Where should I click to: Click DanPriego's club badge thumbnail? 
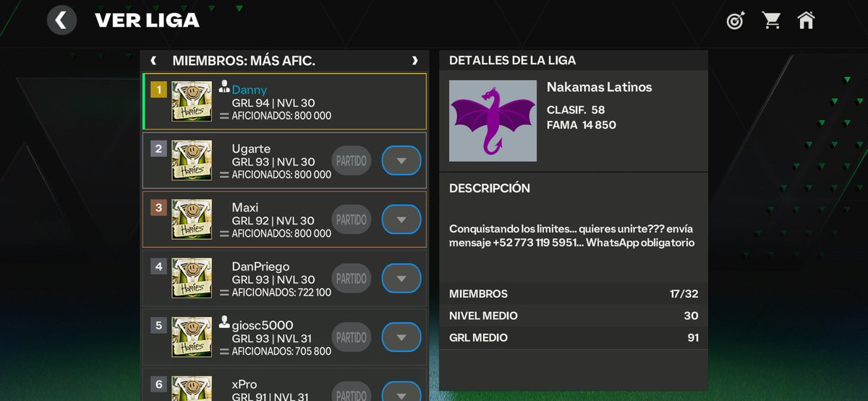192,278
